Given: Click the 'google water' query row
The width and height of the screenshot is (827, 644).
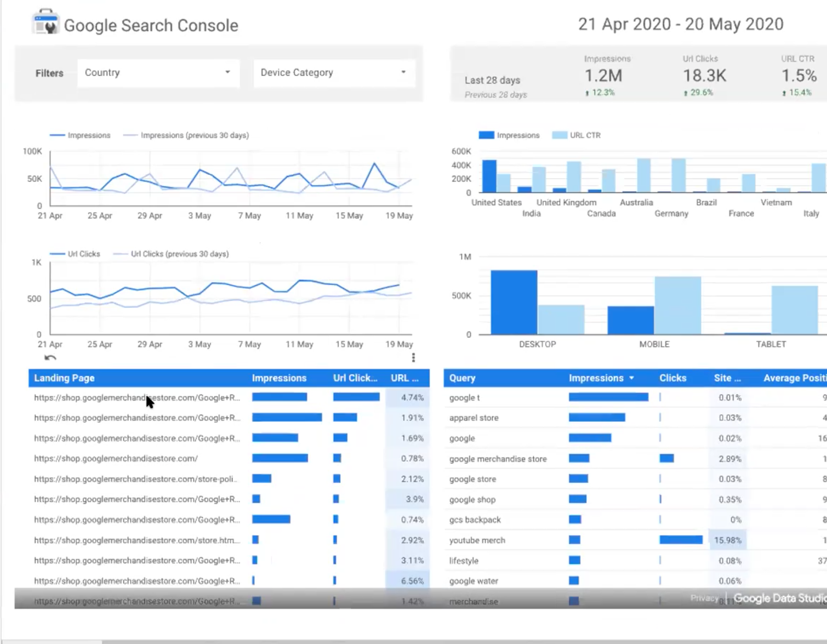Looking at the screenshot, I should [x=635, y=581].
